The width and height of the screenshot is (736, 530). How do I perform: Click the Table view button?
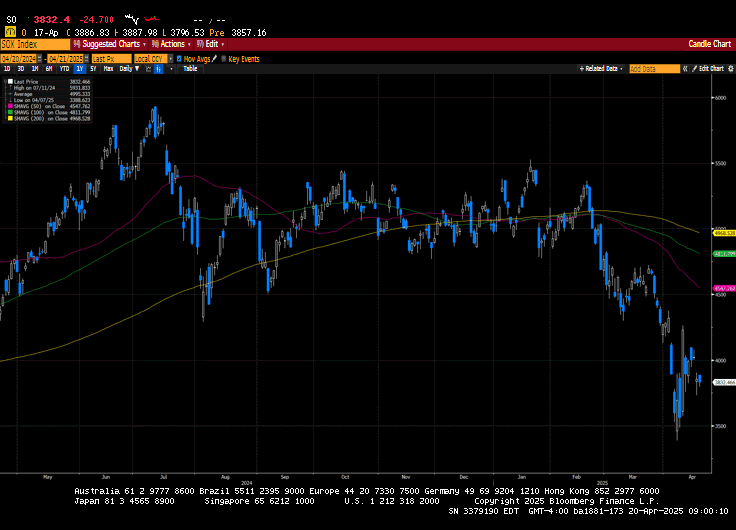point(189,68)
